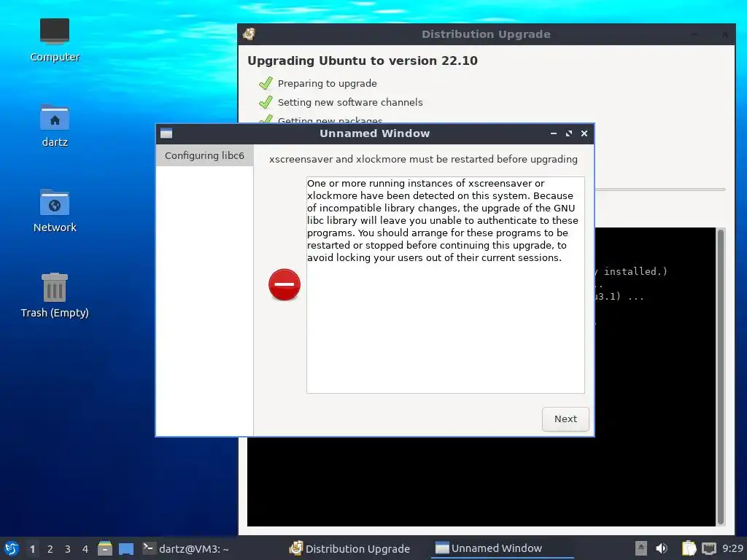Switch to workspace 1
This screenshot has height=560, width=747.
pos(32,549)
